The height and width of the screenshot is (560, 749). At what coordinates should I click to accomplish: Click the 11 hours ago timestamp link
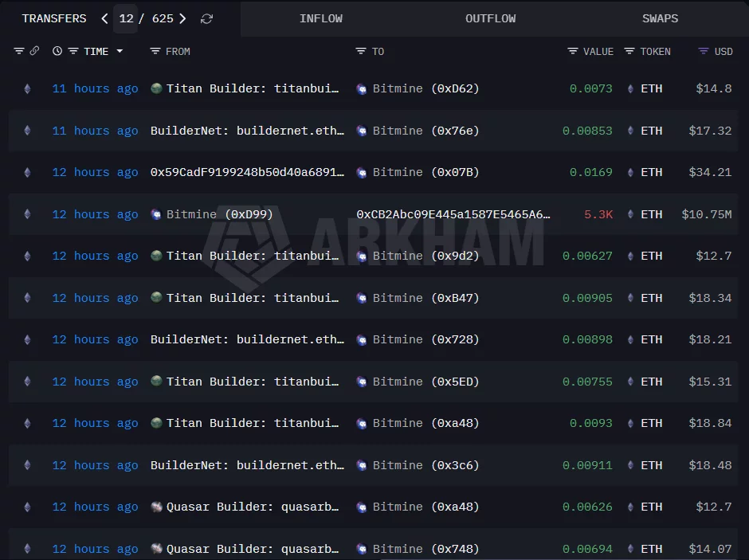pyautogui.click(x=95, y=88)
